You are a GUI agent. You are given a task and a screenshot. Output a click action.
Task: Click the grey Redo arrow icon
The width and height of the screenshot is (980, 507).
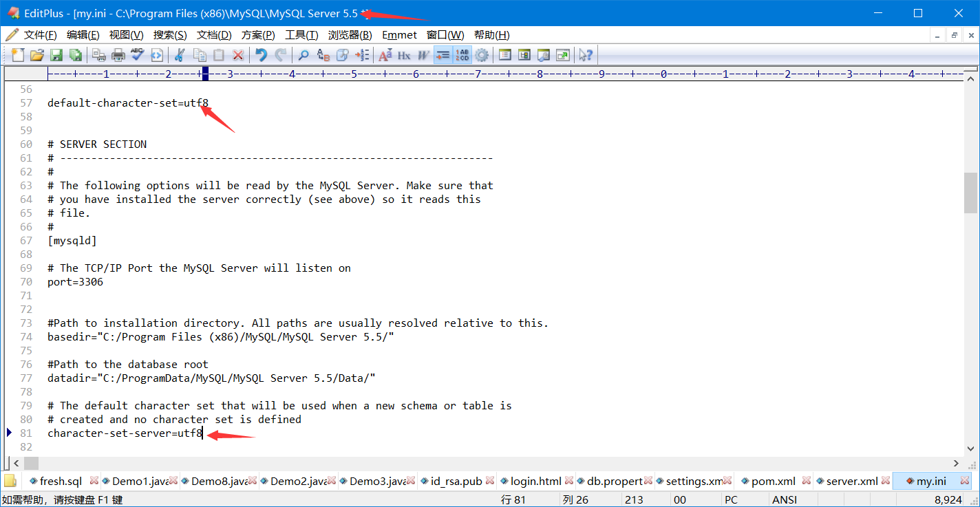(x=280, y=55)
